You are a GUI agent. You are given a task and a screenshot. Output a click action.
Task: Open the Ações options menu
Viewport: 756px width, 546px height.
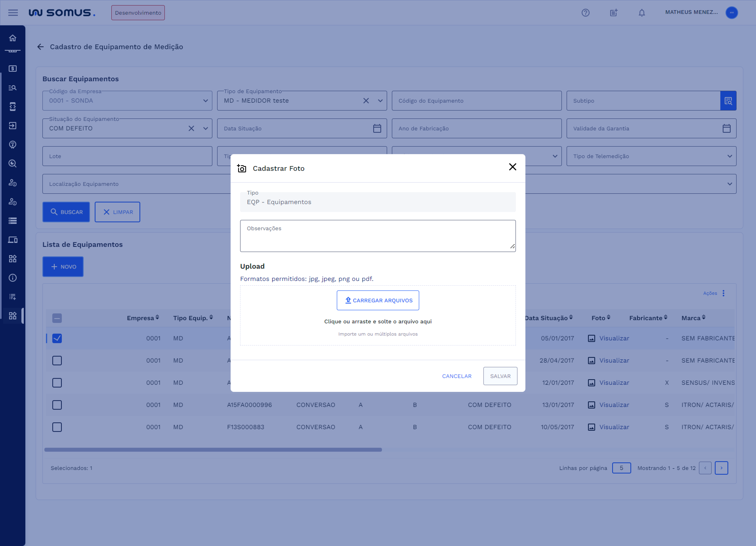click(x=723, y=293)
